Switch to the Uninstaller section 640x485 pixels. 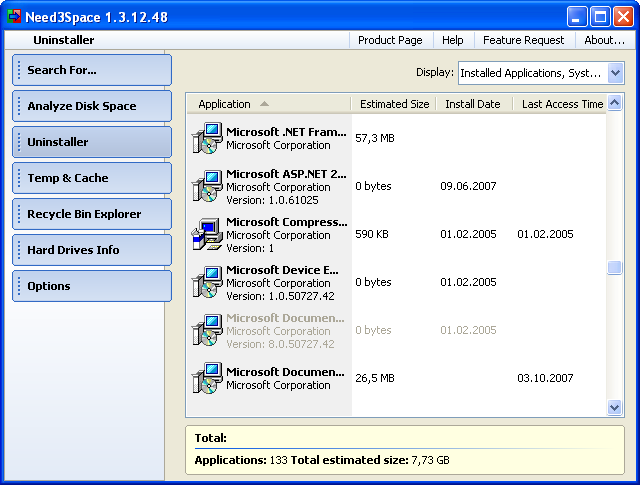point(92,142)
